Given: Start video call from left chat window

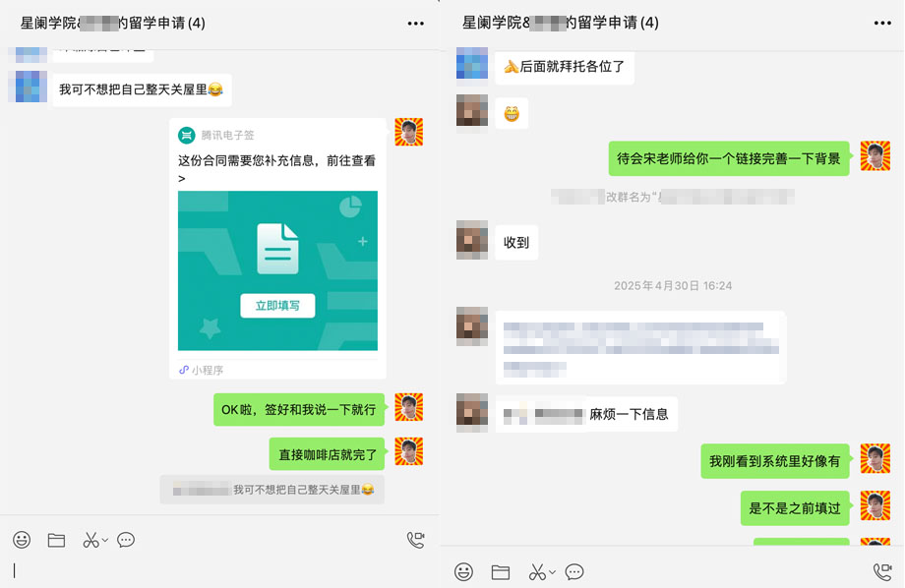Looking at the screenshot, I should 415,540.
